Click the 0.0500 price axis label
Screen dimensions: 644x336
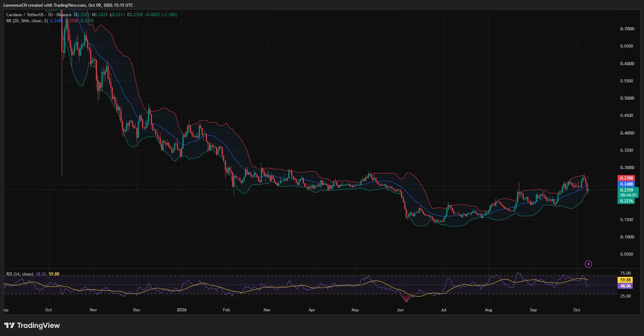(x=627, y=254)
